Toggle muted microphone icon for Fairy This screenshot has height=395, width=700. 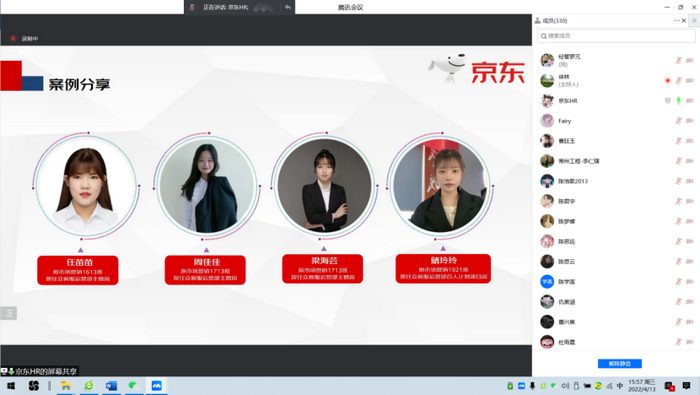[679, 121]
